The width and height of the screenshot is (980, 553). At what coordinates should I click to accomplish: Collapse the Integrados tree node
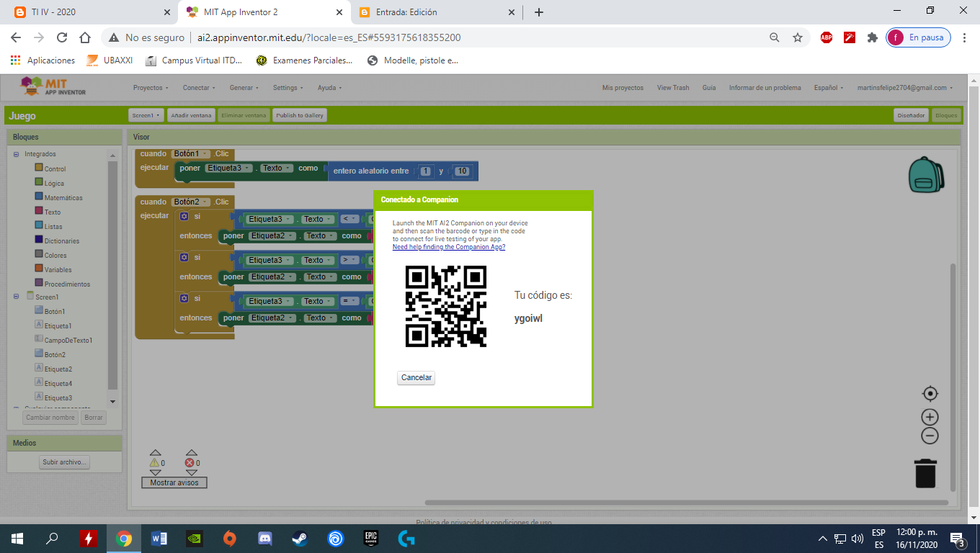pos(16,154)
